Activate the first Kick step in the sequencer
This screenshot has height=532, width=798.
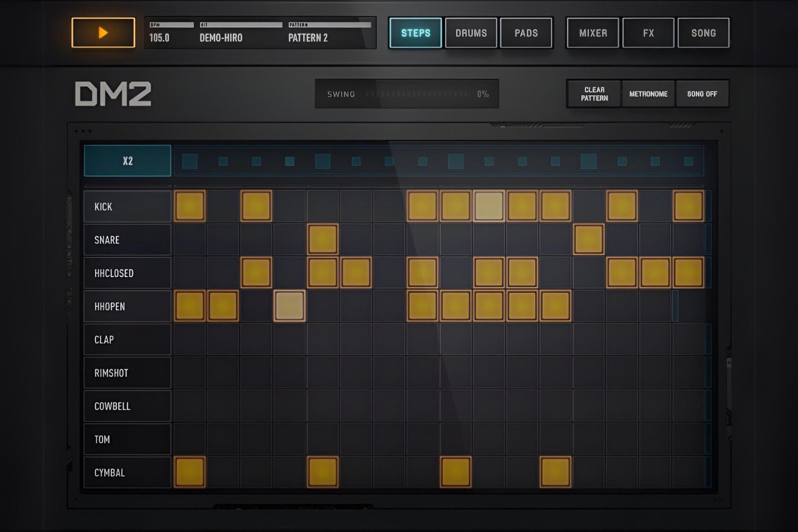(190, 206)
